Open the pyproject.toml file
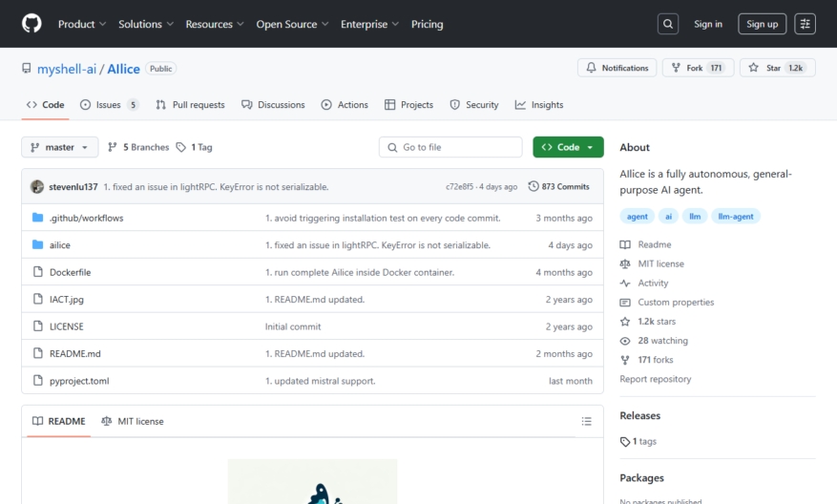The width and height of the screenshot is (837, 504). coord(79,381)
